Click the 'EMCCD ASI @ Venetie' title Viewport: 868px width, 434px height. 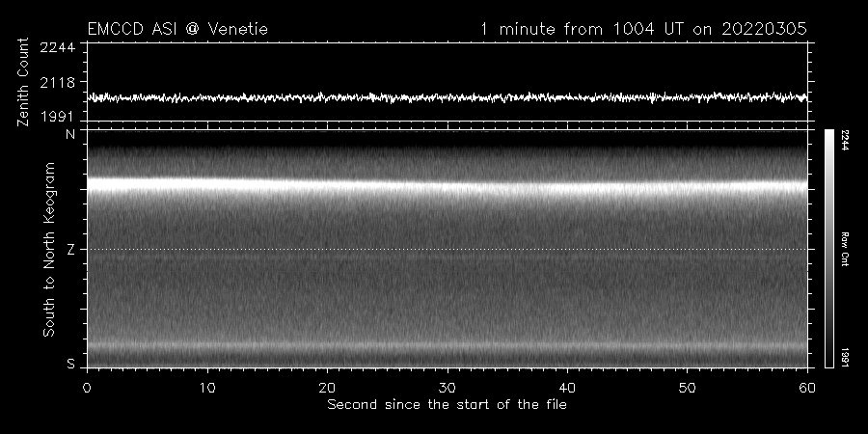point(177,29)
